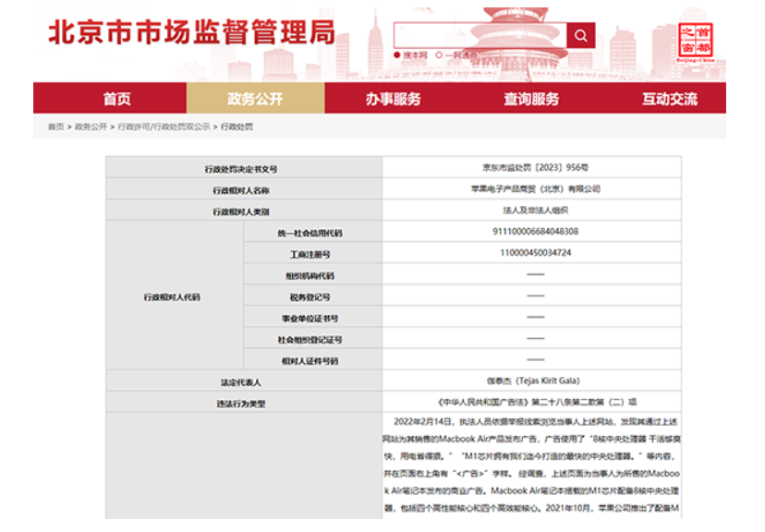
Task: Select the credit code 911100006684048308
Action: coord(535,231)
